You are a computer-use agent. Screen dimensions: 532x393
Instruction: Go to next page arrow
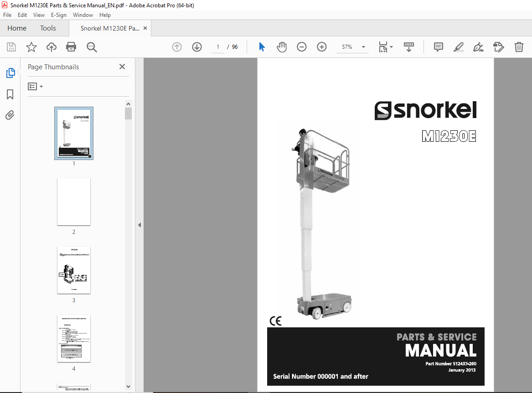pos(197,47)
